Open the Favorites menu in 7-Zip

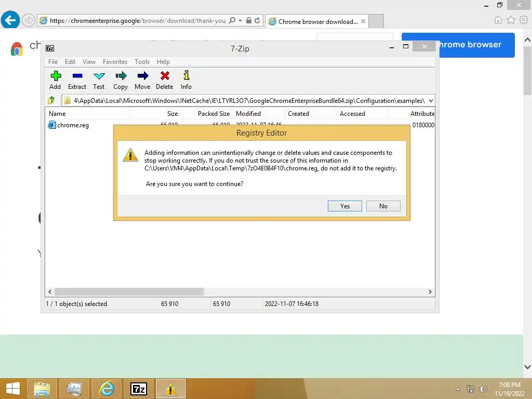[115, 62]
